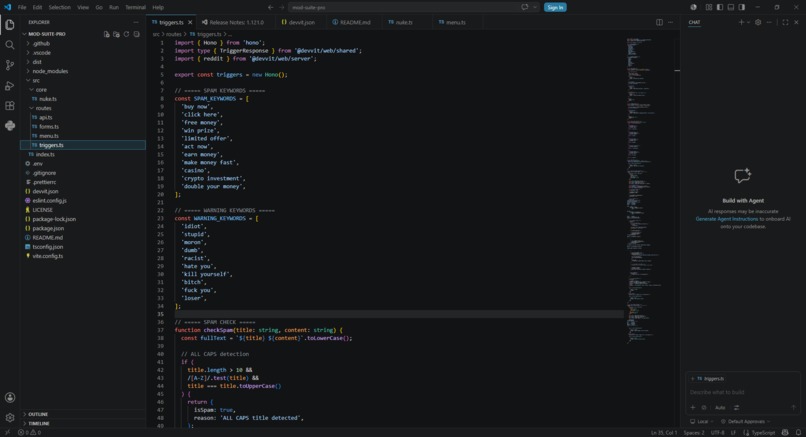806x437 pixels.
Task: Collapse all folders in Explorer
Action: (x=136, y=34)
